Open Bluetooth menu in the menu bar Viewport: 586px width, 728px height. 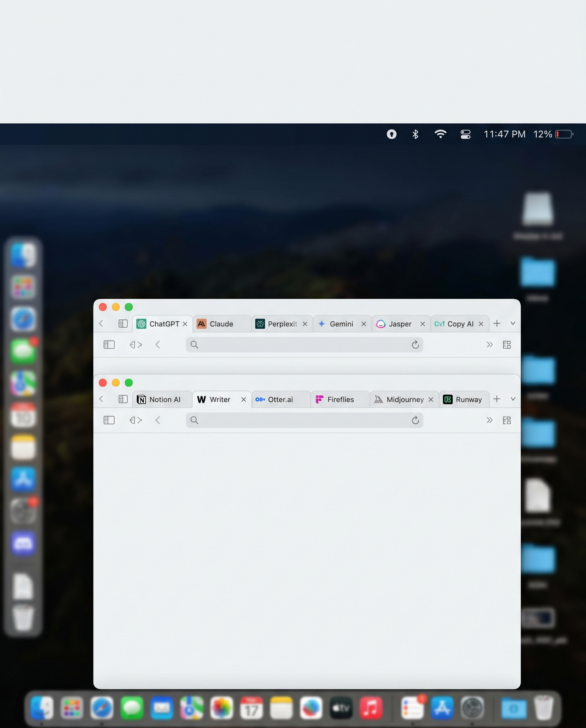tap(415, 135)
